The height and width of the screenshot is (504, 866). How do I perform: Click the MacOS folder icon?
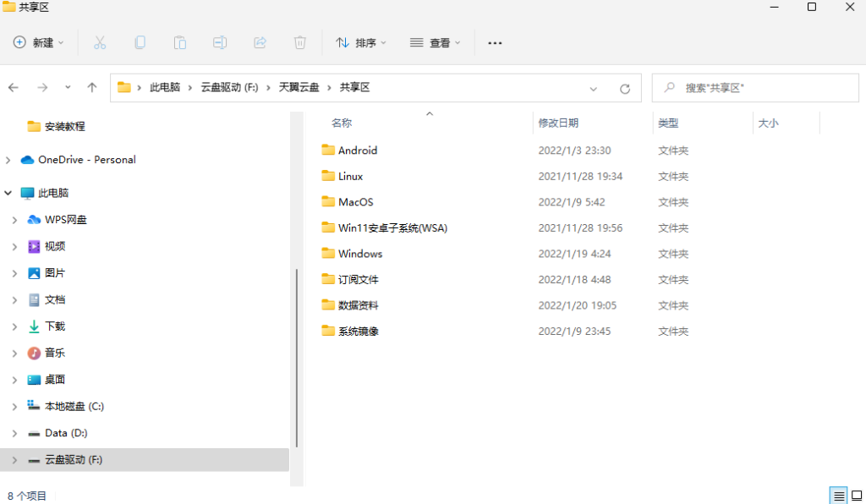click(328, 201)
